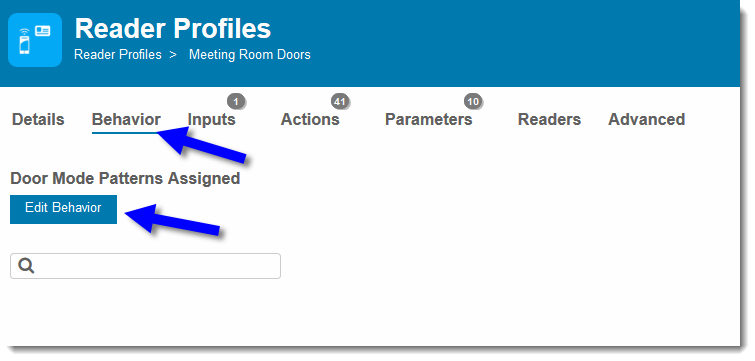Switch to the Advanced tab
The image size is (755, 361).
647,119
